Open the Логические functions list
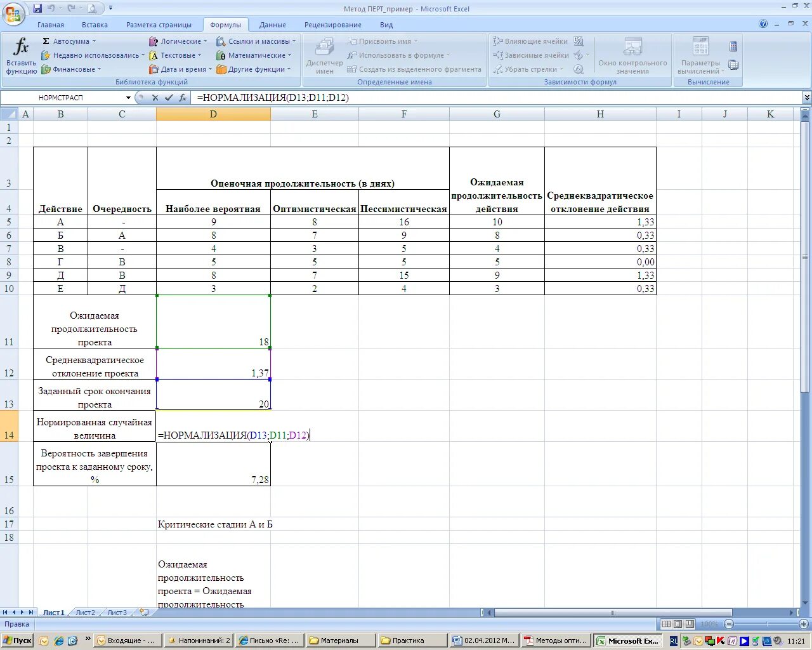 tap(178, 41)
